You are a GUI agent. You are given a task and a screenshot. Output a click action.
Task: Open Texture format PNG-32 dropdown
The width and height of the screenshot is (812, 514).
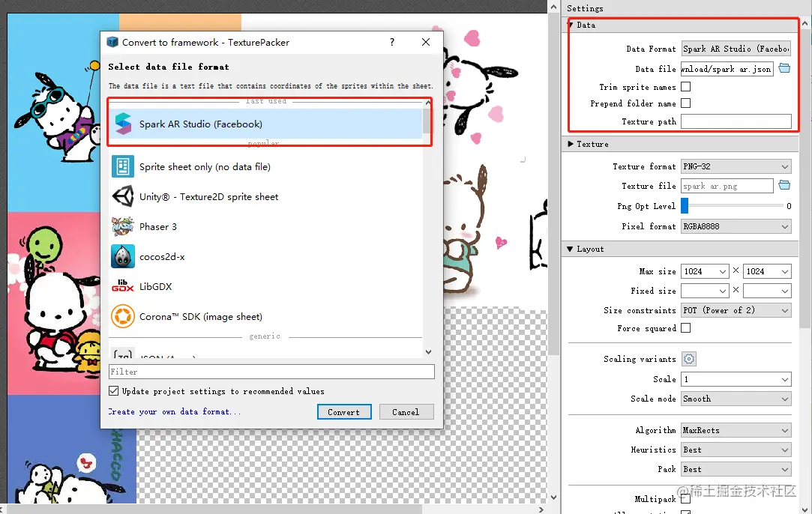pos(736,166)
